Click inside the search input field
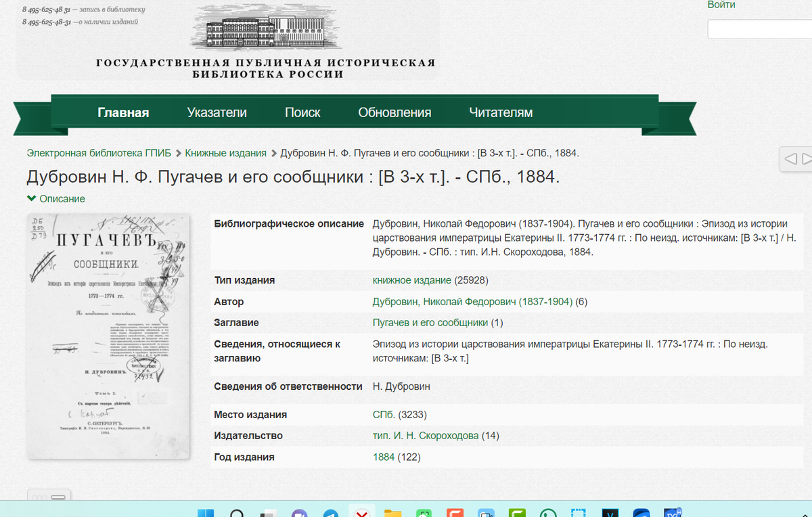This screenshot has height=517, width=812. pos(758,29)
